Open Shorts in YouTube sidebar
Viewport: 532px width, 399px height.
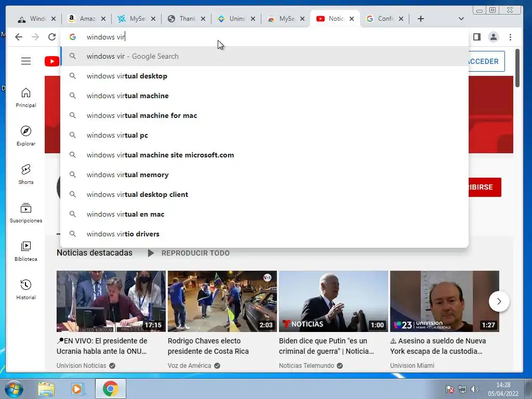[26, 175]
